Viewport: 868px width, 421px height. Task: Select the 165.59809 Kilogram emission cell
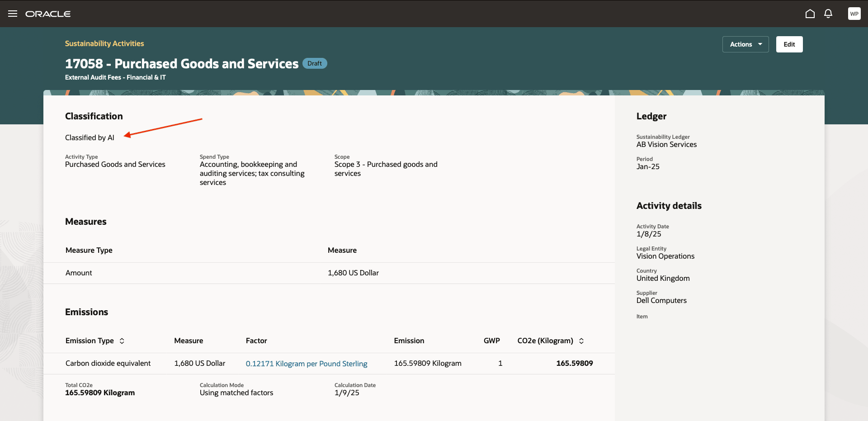[x=428, y=363]
